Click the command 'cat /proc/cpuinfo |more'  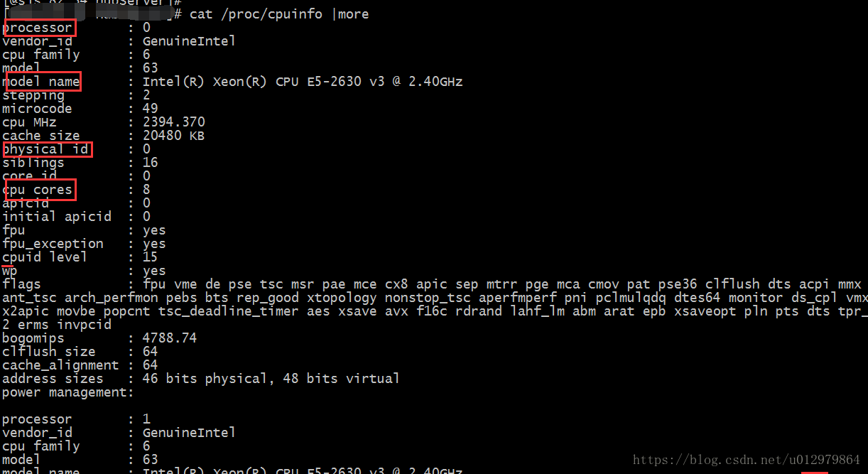[x=279, y=14]
